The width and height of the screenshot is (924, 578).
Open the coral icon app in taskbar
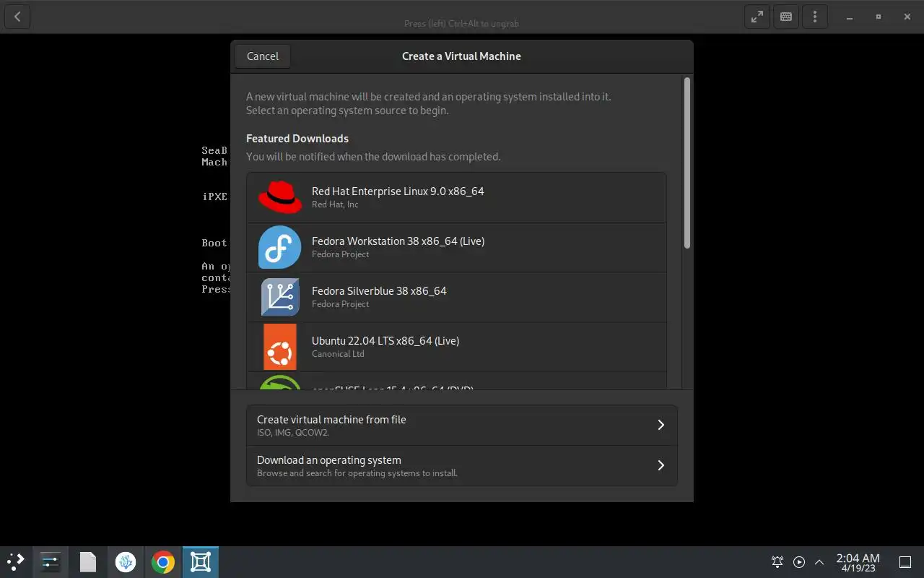pos(126,562)
